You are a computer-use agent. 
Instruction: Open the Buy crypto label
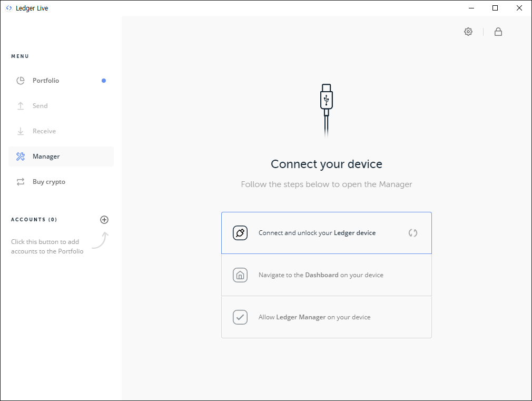[x=49, y=182]
